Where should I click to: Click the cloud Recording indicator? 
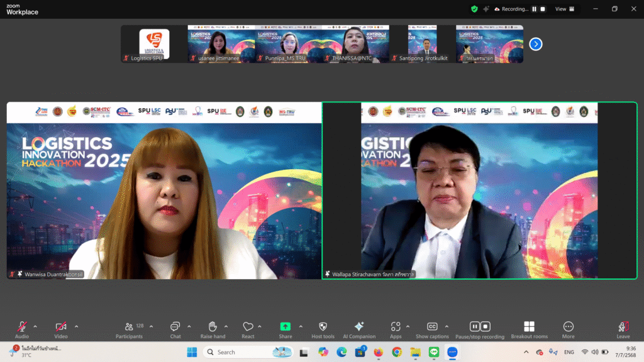tap(511, 9)
